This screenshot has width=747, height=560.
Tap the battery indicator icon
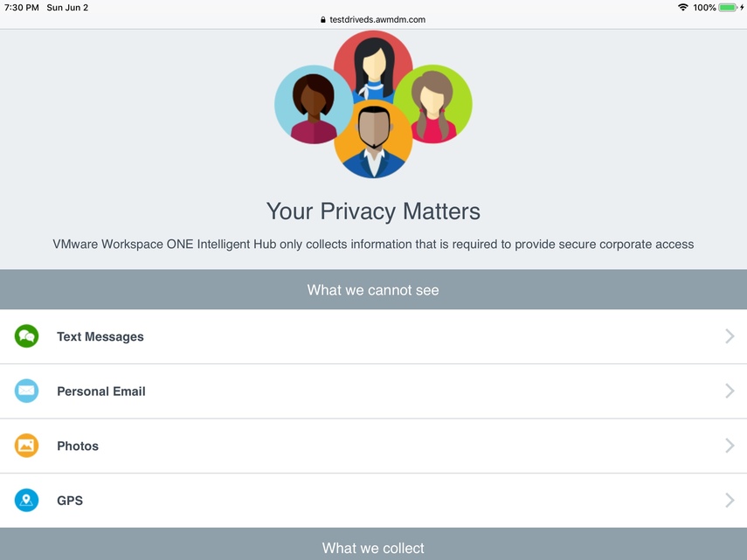[x=728, y=7]
